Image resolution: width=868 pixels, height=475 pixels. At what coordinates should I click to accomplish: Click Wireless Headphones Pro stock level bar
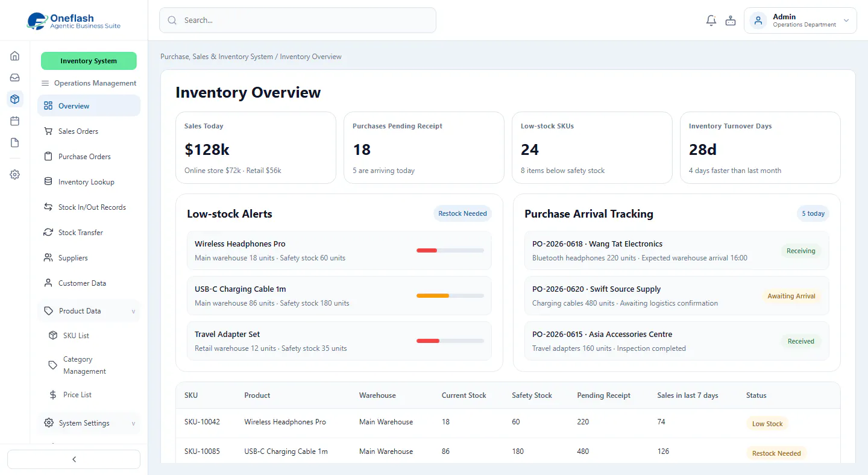[x=450, y=250]
